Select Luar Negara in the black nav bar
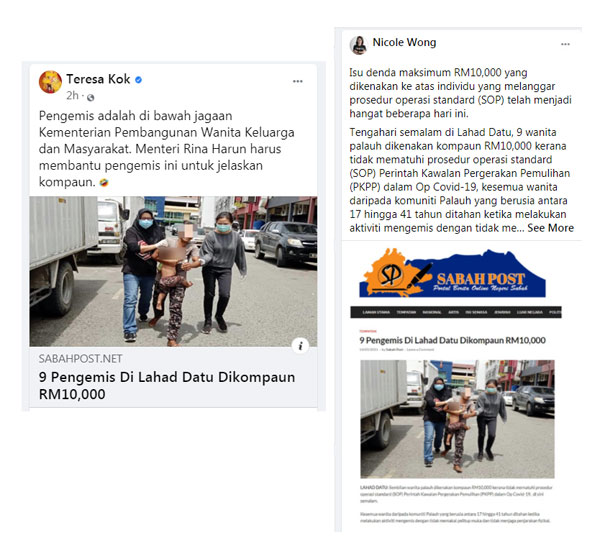600x543 pixels. (x=530, y=312)
